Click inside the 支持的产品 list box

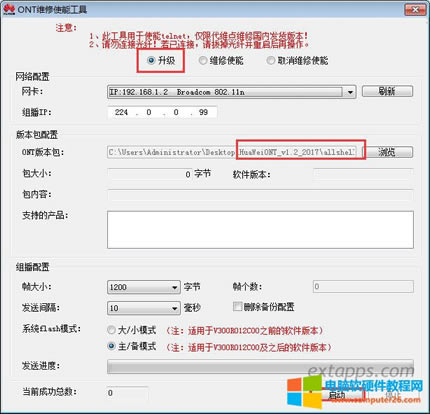pos(260,230)
